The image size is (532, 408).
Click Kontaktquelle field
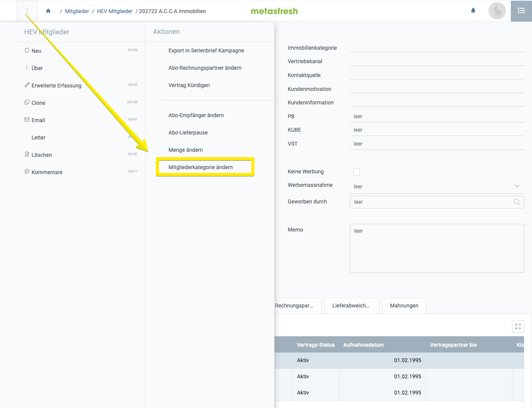pyautogui.click(x=437, y=75)
